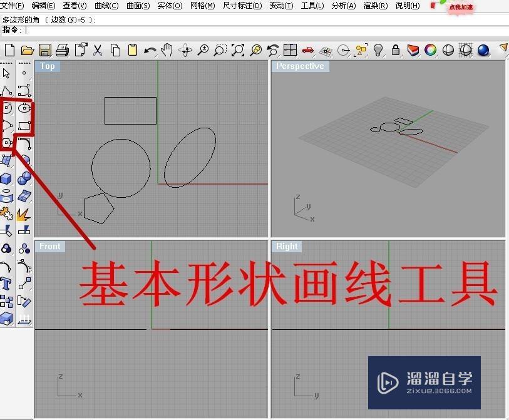Click the Explode tool icon
The width and height of the screenshot is (509, 420).
click(24, 214)
